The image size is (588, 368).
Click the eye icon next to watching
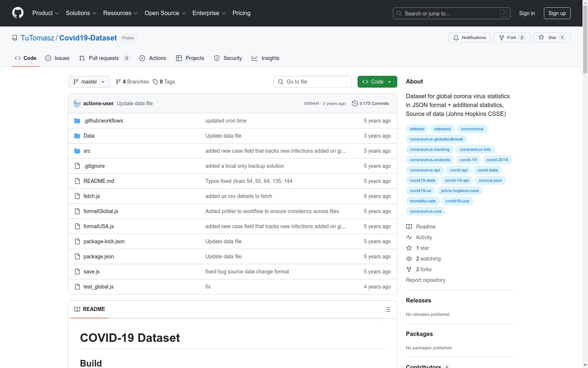(x=409, y=259)
